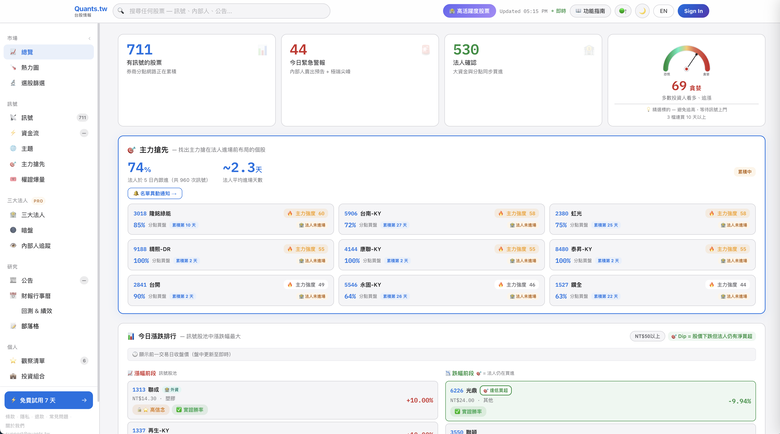
Task: Expand the 資金流 sidebar group
Action: 84,133
